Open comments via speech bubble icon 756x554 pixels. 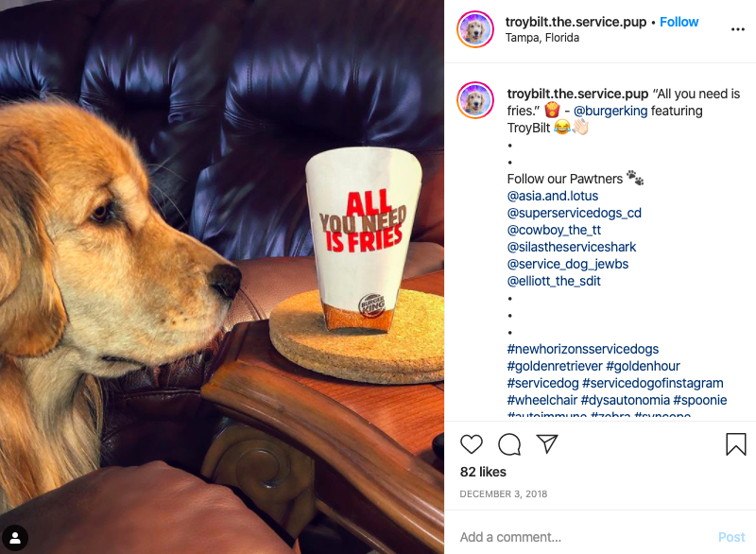(509, 444)
